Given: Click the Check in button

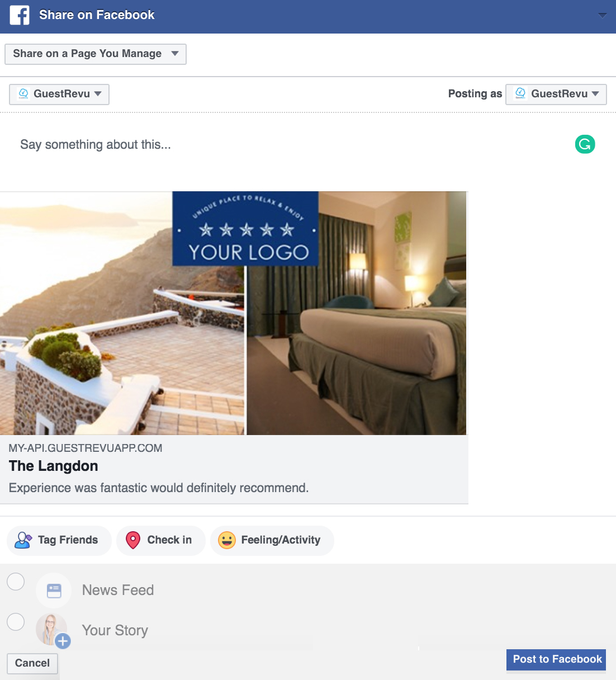Looking at the screenshot, I should pyautogui.click(x=161, y=540).
